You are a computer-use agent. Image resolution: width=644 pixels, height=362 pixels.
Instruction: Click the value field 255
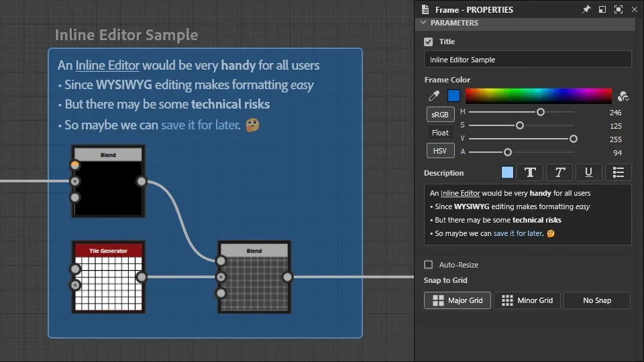pyautogui.click(x=615, y=139)
